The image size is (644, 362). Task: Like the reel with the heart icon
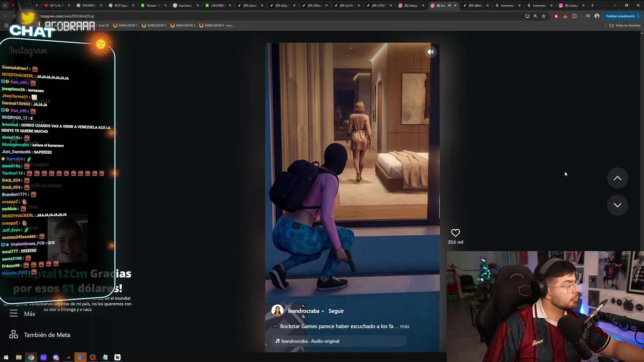pyautogui.click(x=455, y=233)
